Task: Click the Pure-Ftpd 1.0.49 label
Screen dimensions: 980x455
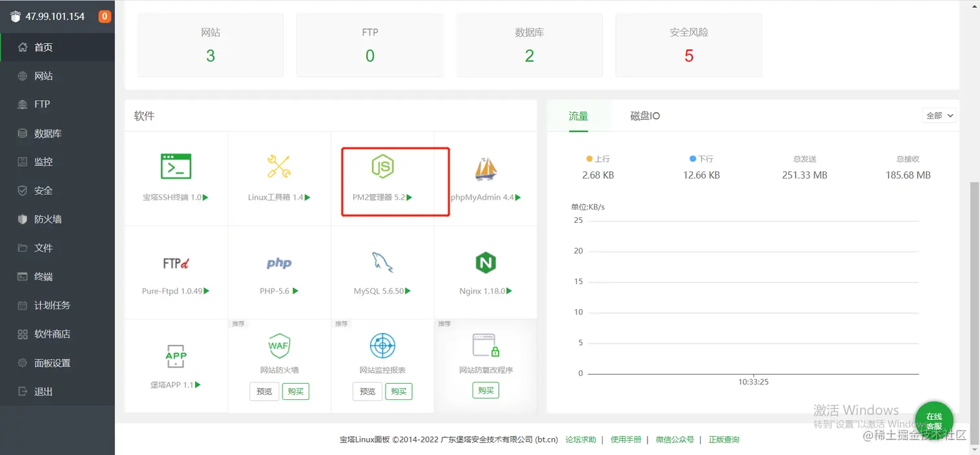Action: (172, 291)
